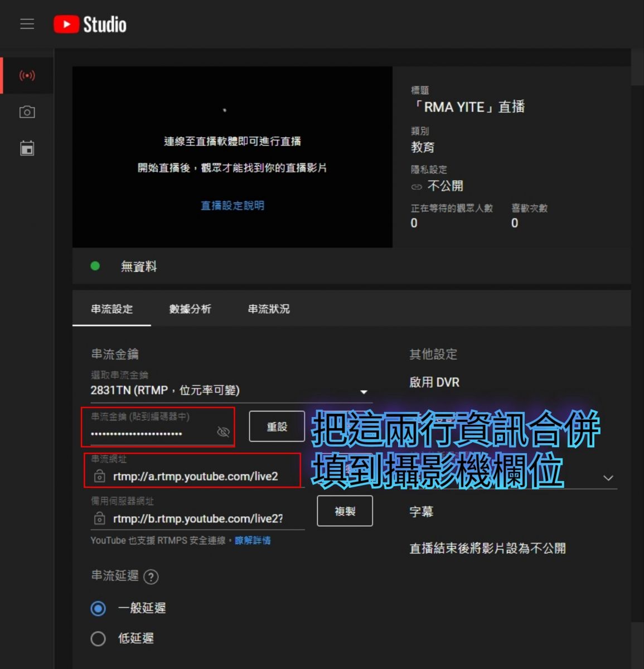Select the Stream (live broadcast) sidebar icon
This screenshot has width=644, height=669.
click(x=27, y=75)
